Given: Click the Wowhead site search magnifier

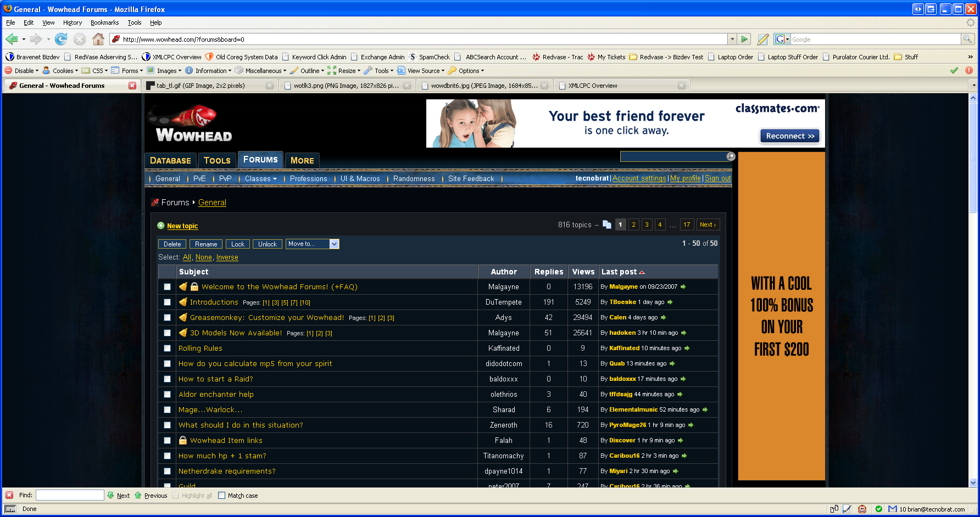Looking at the screenshot, I should [x=731, y=156].
